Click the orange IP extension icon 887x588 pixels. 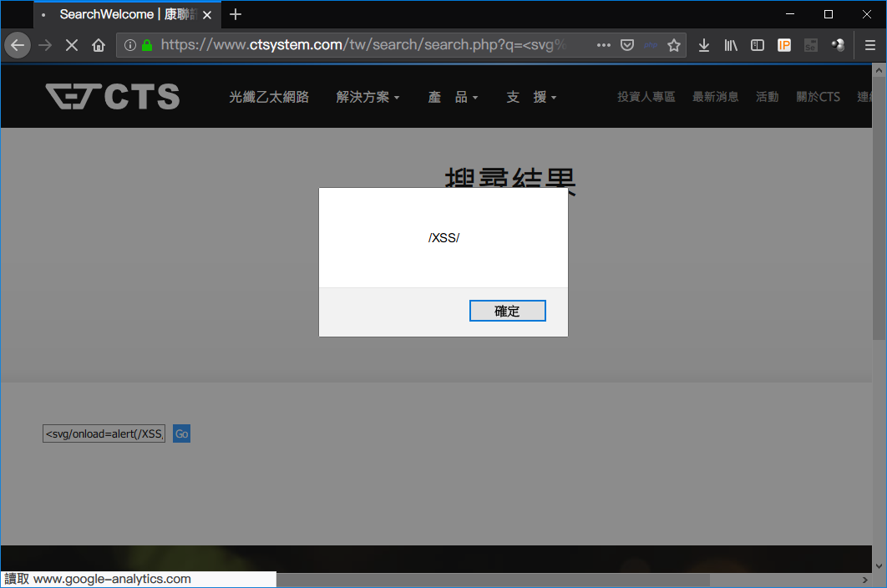point(784,45)
